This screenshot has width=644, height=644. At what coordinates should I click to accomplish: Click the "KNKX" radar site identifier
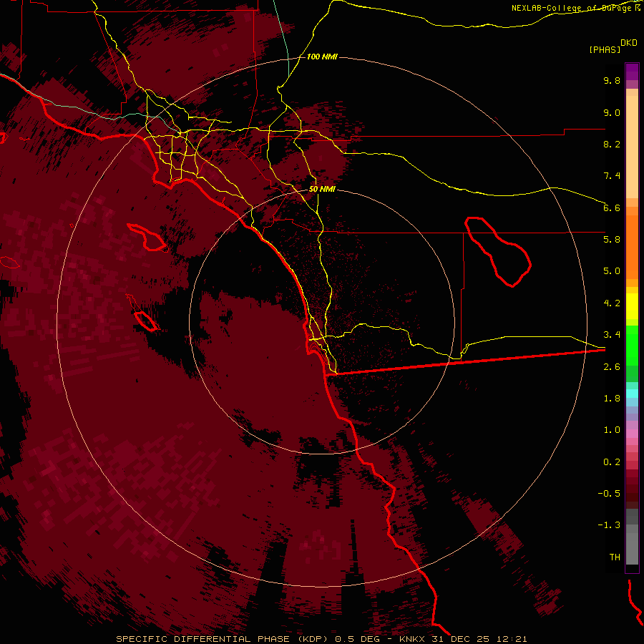pyautogui.click(x=412, y=639)
